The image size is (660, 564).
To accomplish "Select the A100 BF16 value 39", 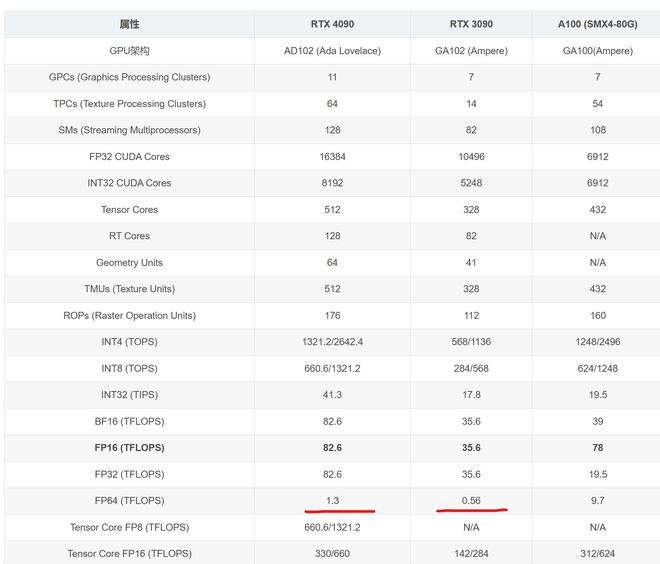I will point(597,421).
